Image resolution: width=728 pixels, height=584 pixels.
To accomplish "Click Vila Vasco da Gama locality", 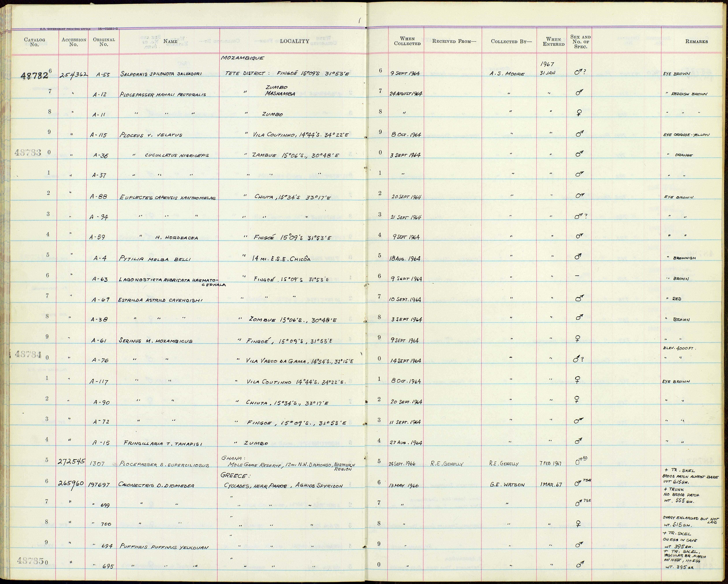I will coord(300,361).
